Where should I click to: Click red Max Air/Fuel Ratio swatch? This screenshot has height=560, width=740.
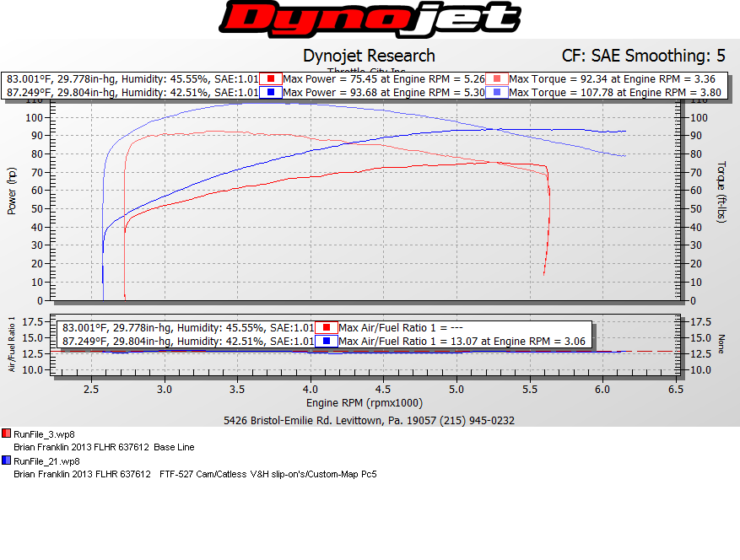pyautogui.click(x=327, y=327)
